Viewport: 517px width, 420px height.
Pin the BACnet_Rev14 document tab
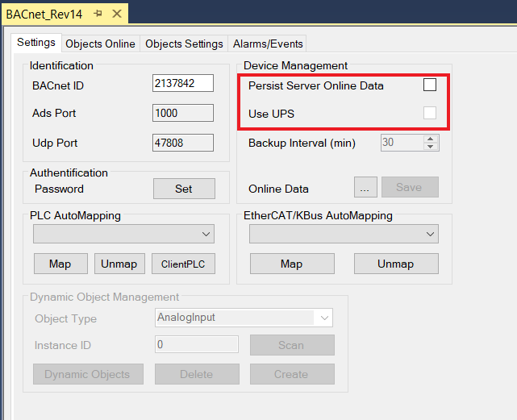98,14
